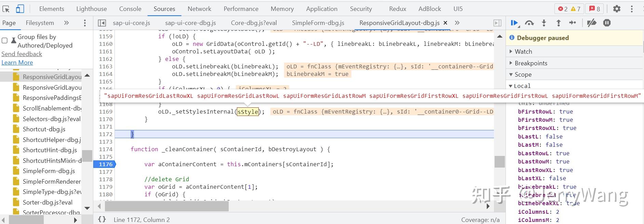644x224 pixels.
Task: Hide the debugger sidebar
Action: [497, 23]
